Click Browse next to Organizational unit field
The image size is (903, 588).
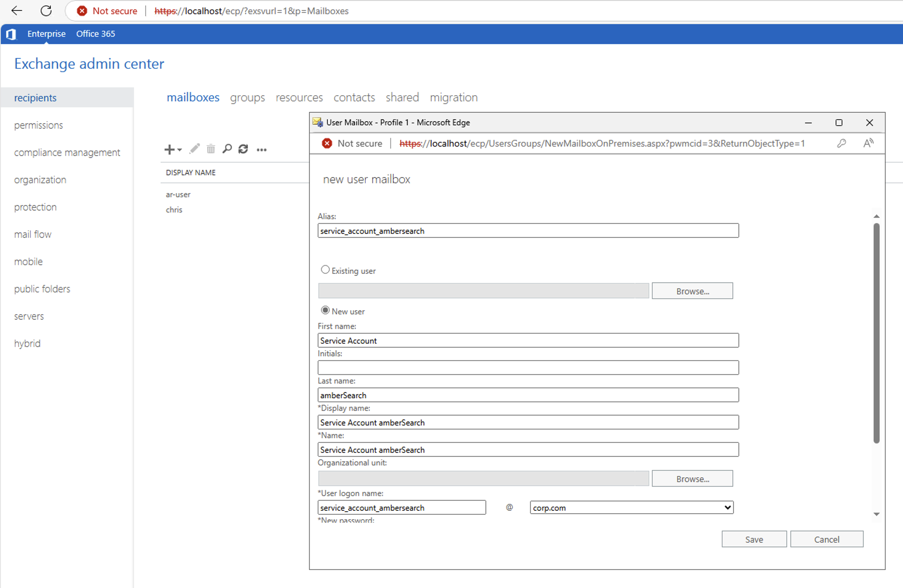point(693,479)
